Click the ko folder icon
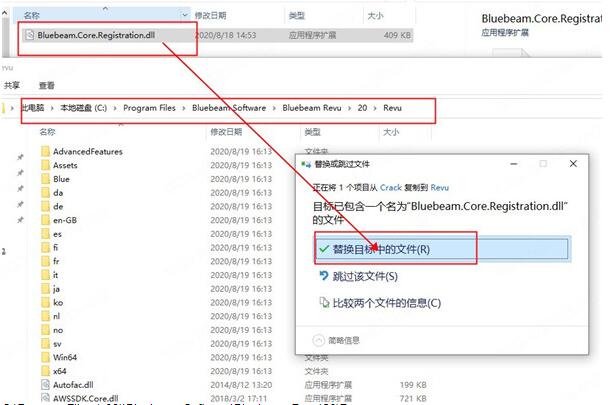 point(45,302)
